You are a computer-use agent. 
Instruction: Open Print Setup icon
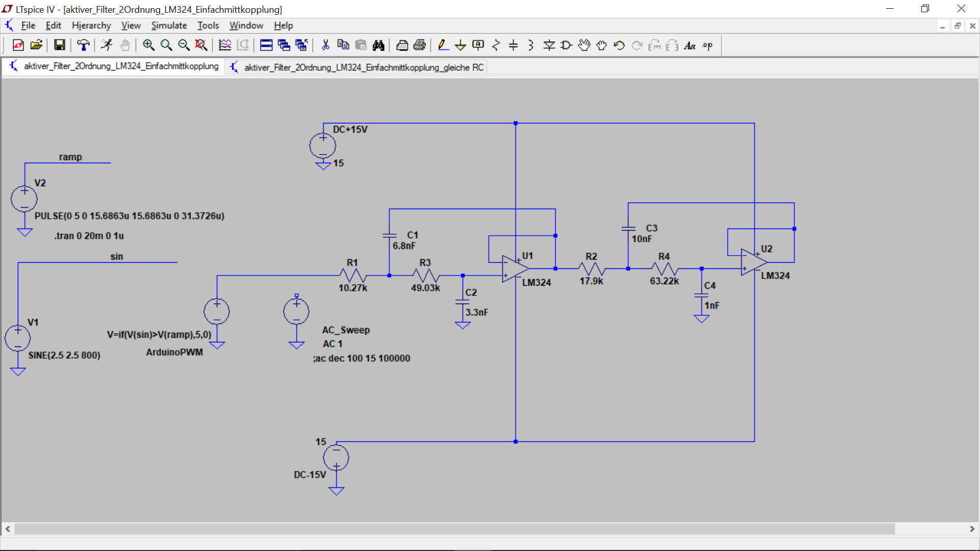[x=402, y=45]
